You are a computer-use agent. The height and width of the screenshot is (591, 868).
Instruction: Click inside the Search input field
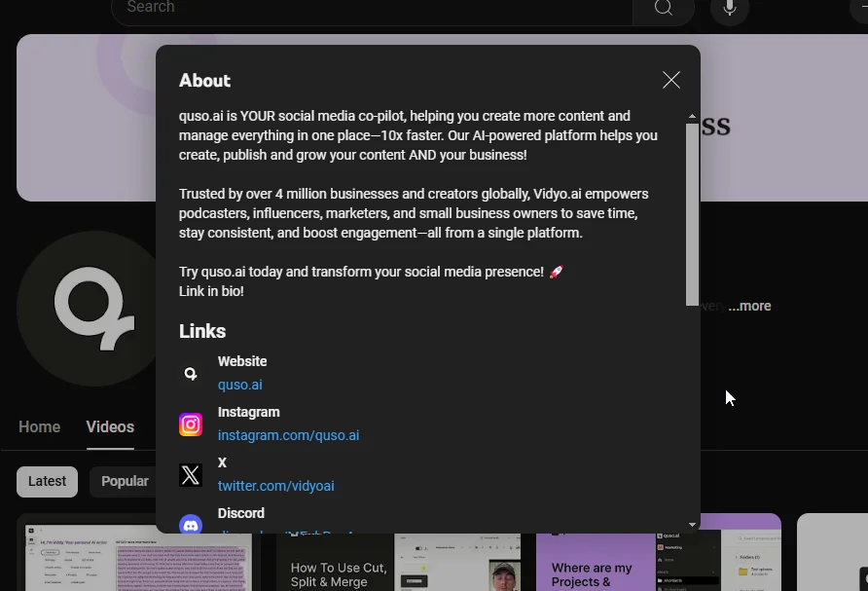[372, 8]
